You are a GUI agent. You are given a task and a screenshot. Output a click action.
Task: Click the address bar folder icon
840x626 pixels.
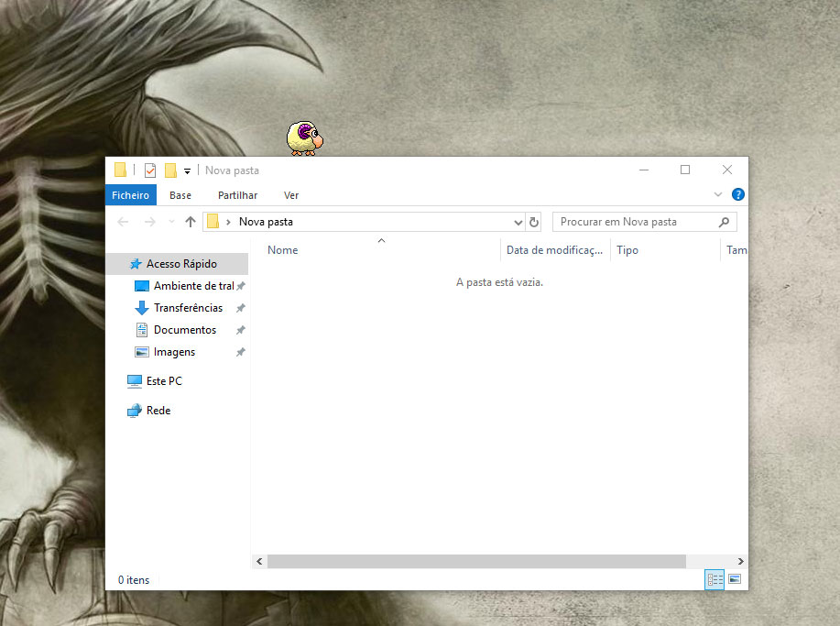(213, 222)
